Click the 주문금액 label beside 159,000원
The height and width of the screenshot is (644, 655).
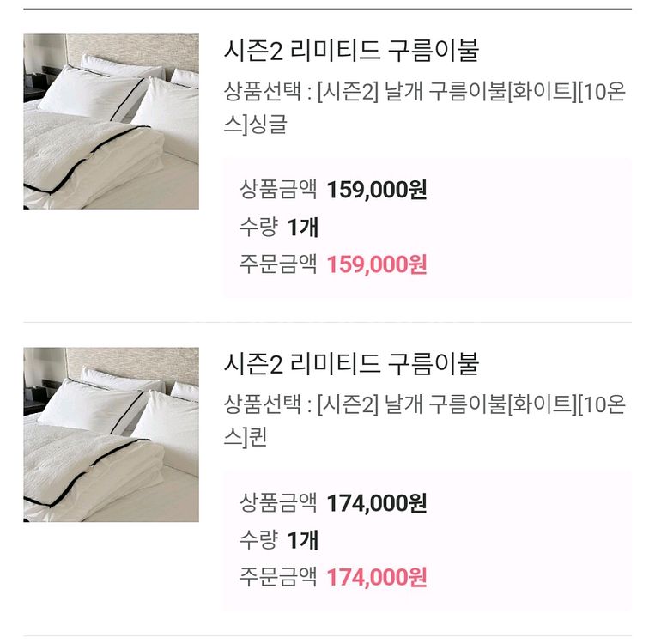(278, 264)
